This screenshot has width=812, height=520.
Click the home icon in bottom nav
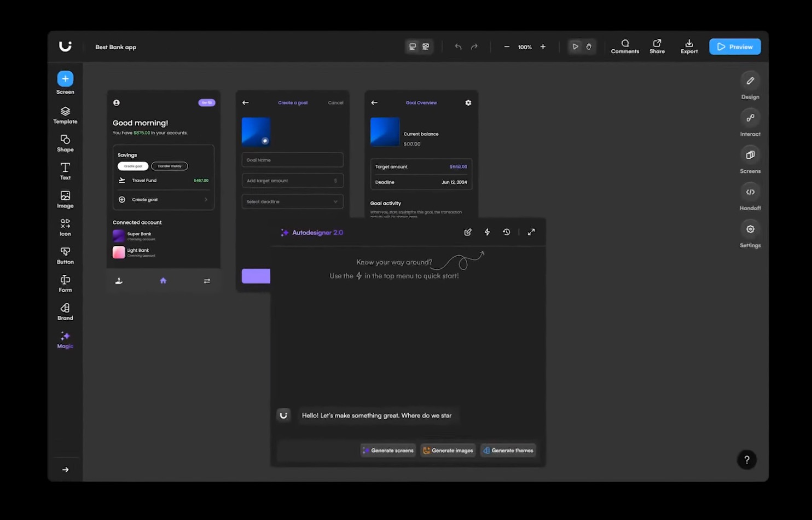pos(163,281)
